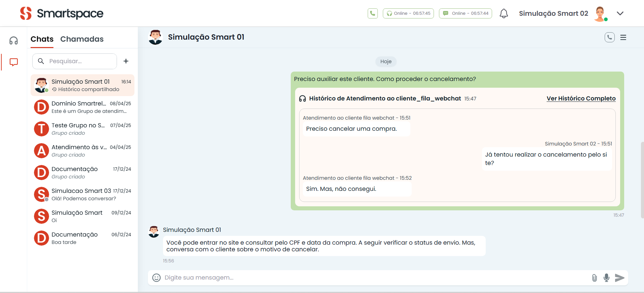This screenshot has height=293, width=644.
Task: Select the chat bubble sidebar icon
Action: [14, 62]
